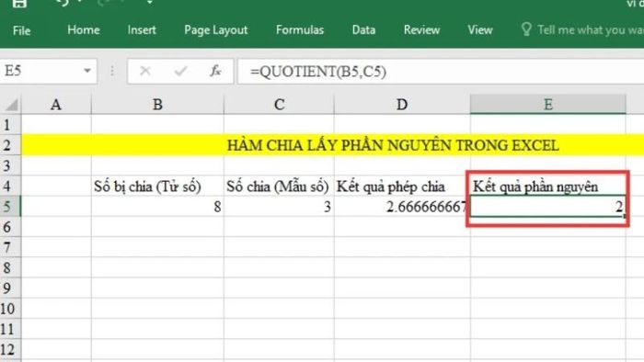This screenshot has width=644, height=362.
Task: Open the Data ribbon tab
Action: [x=363, y=30]
